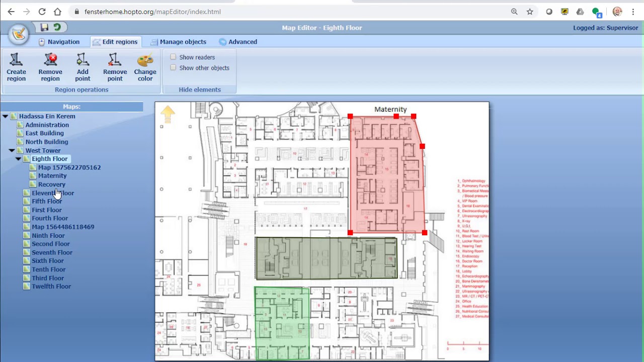This screenshot has height=362, width=644.
Task: Activate the Add point tool
Action: (83, 67)
